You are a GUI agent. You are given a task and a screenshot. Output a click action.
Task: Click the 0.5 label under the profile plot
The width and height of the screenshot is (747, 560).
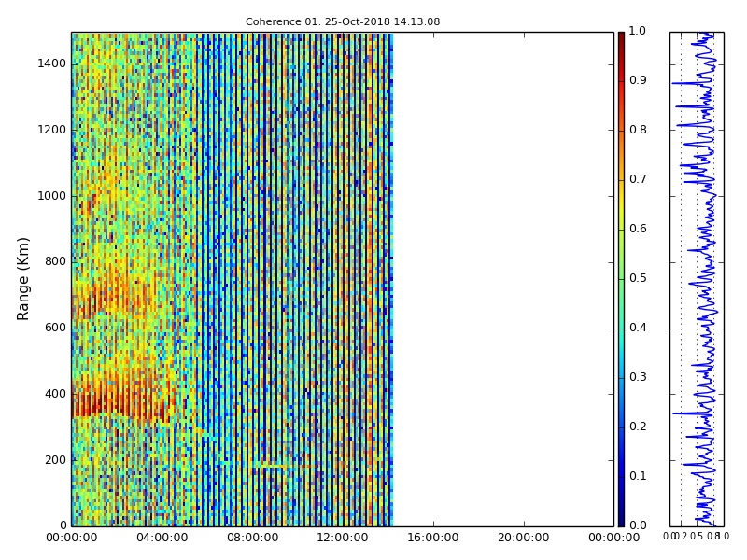697,537
